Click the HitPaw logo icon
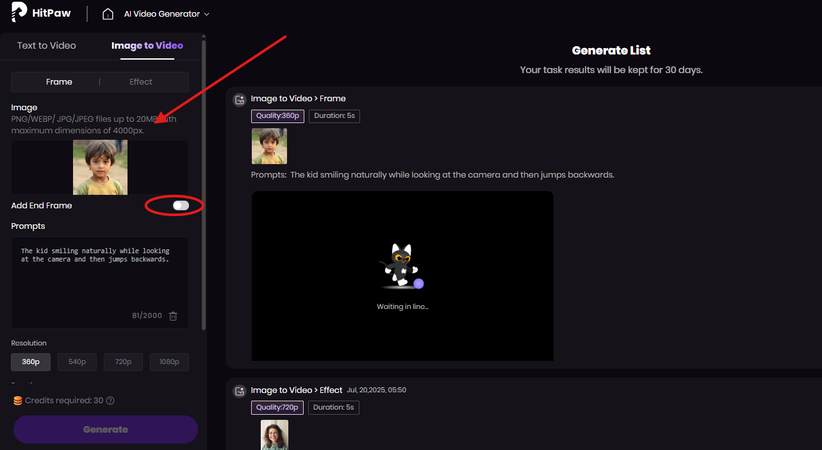Screen dimensions: 822x450 [x=18, y=12]
